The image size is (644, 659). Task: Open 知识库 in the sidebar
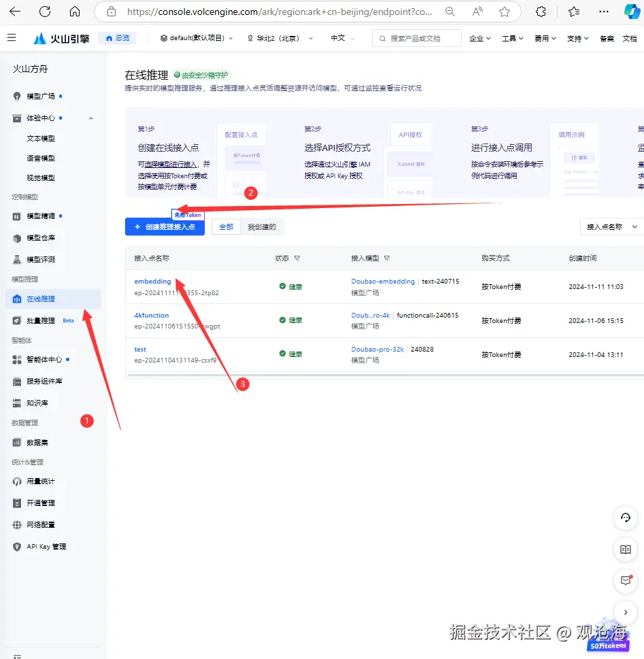37,403
